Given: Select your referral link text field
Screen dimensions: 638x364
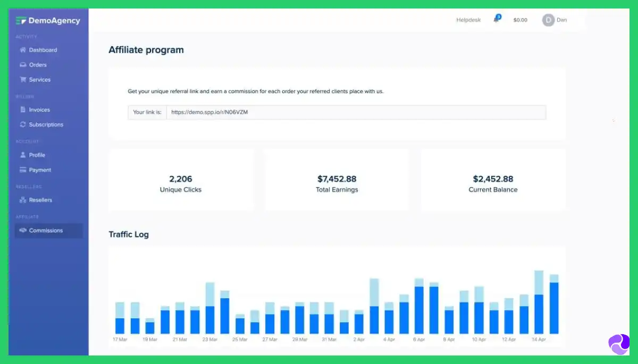Looking at the screenshot, I should [356, 112].
